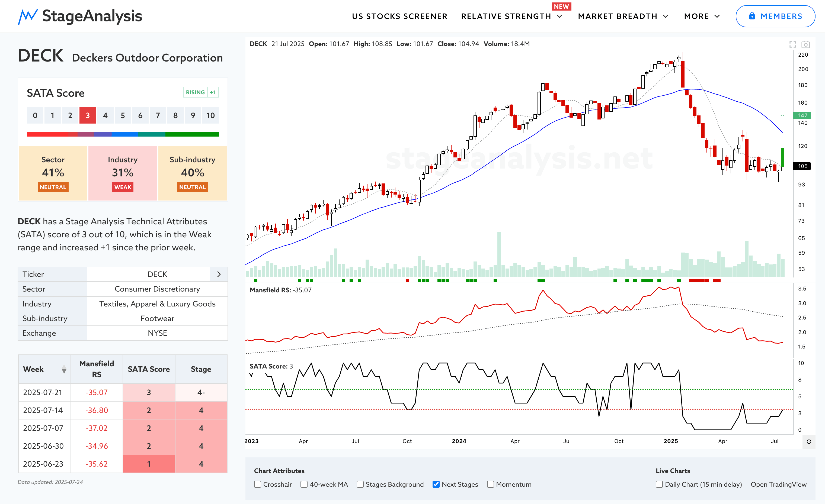
Task: Click Consumer Discretionary sector value
Action: coord(157,289)
